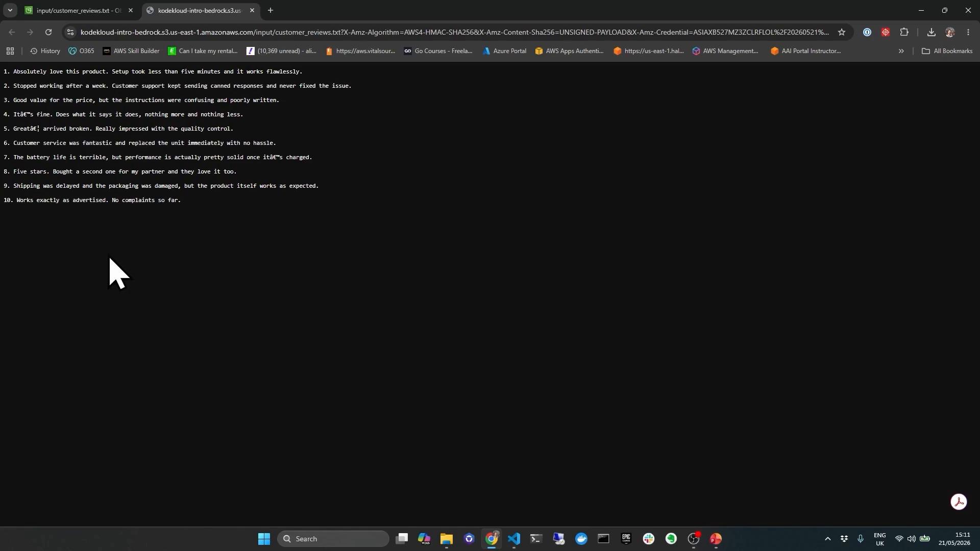
Task: Reload the current page
Action: (48, 32)
